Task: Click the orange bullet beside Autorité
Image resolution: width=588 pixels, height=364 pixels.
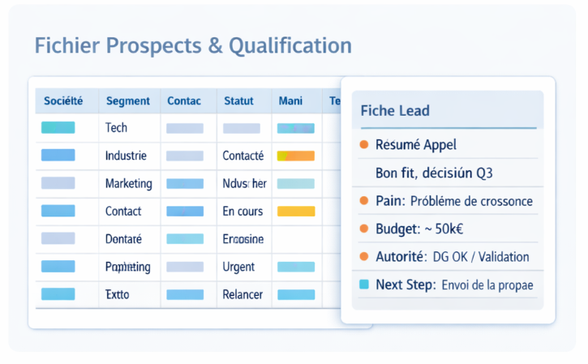Action: coord(363,257)
